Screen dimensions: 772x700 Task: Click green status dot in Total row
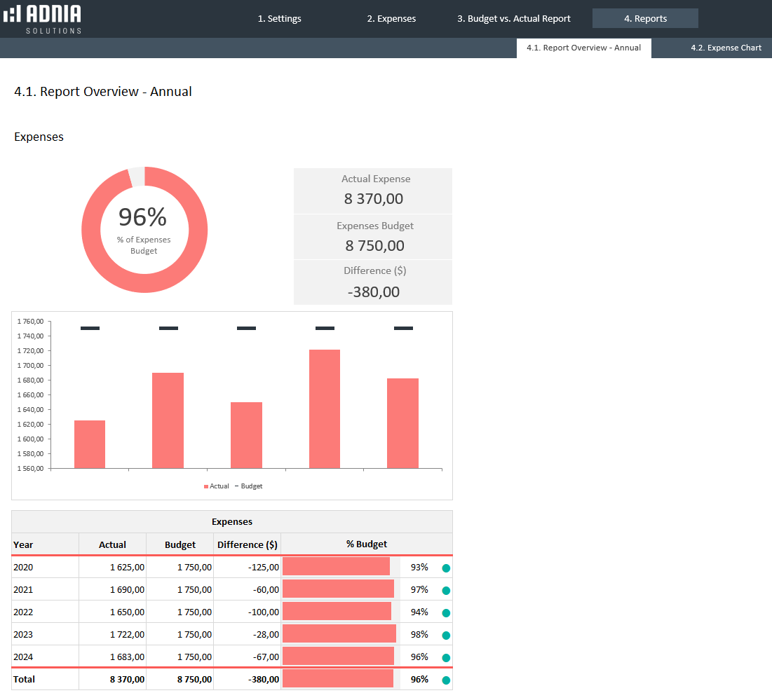click(x=446, y=680)
